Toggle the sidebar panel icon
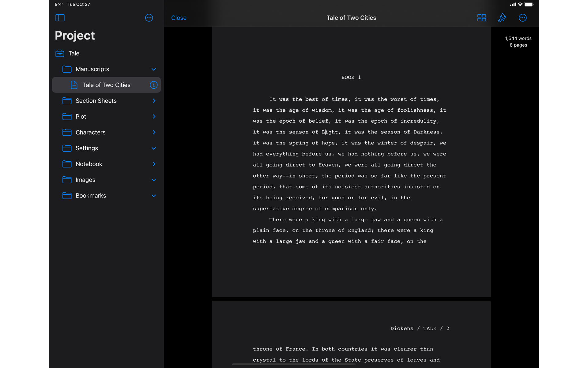 click(x=60, y=18)
